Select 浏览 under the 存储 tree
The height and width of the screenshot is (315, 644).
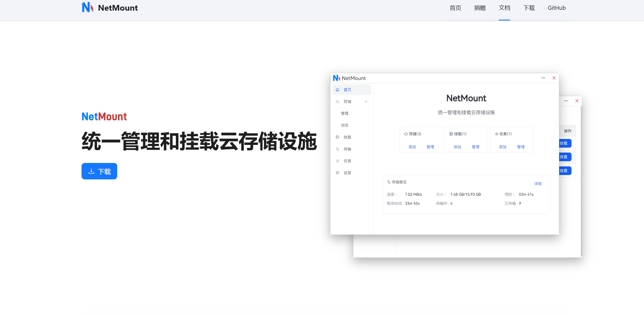click(345, 125)
